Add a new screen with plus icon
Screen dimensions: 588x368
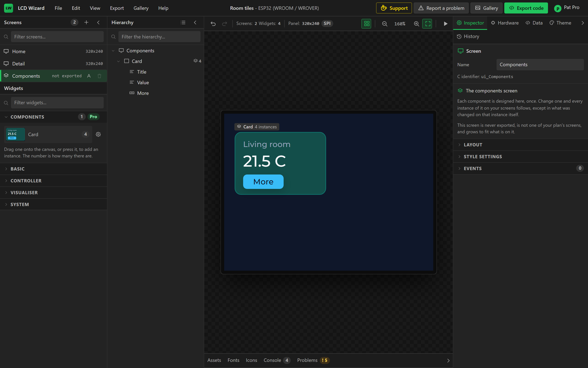(x=86, y=22)
